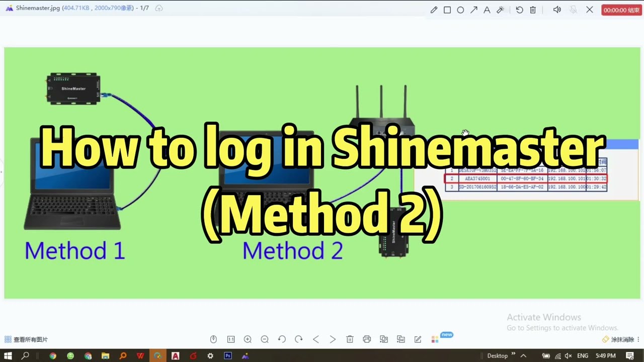Show hidden system tray icons
Image resolution: width=644 pixels, height=362 pixels.
523,355
